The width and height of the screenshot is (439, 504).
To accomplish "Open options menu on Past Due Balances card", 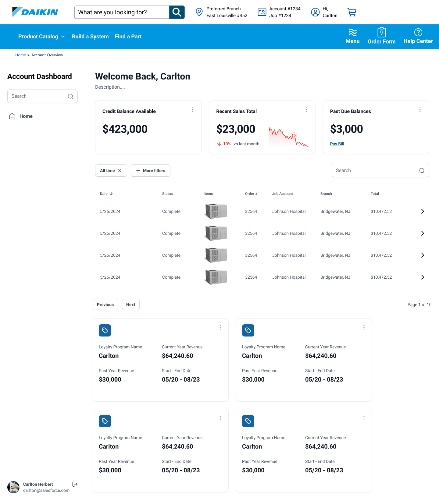I will coord(420,110).
